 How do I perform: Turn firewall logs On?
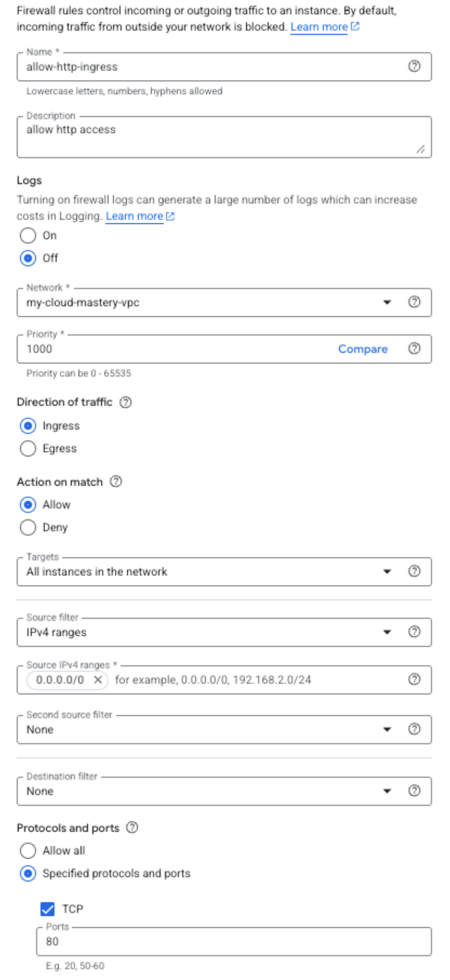pos(28,236)
